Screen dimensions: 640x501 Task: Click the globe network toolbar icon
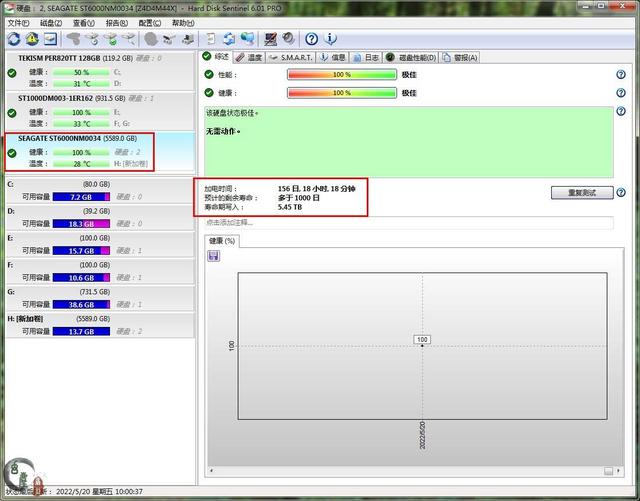click(x=247, y=39)
